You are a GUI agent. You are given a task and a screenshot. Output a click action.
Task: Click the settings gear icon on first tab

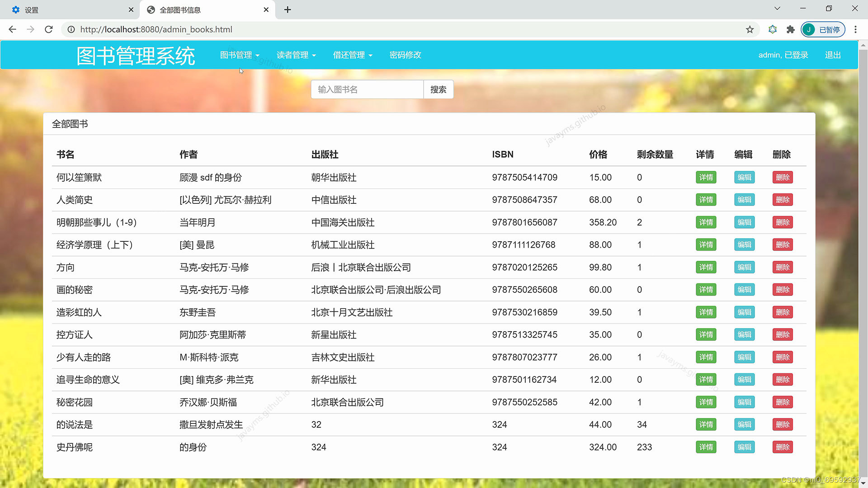(15, 9)
